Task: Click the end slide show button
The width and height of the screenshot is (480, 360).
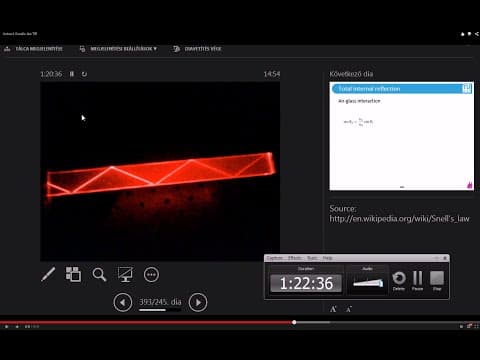Action: click(x=203, y=49)
